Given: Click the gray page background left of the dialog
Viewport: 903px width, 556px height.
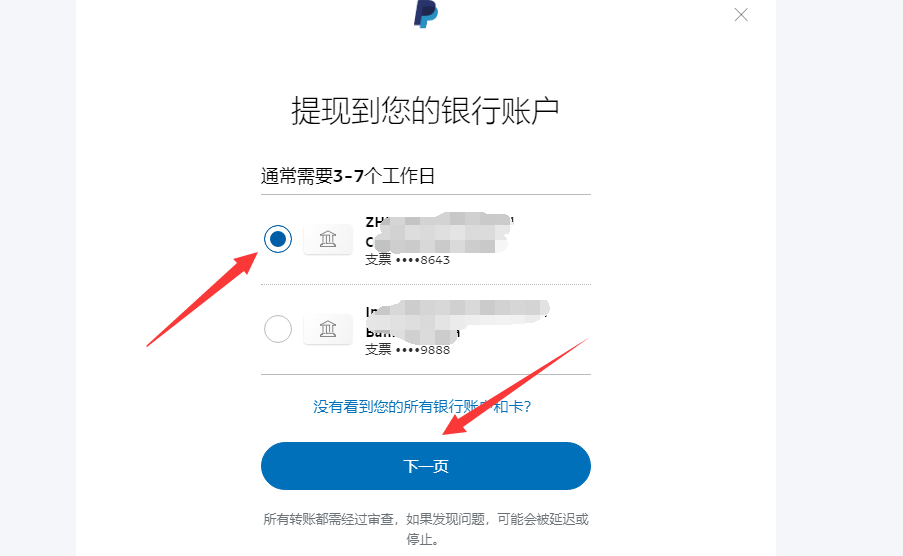Looking at the screenshot, I should pos(37,278).
